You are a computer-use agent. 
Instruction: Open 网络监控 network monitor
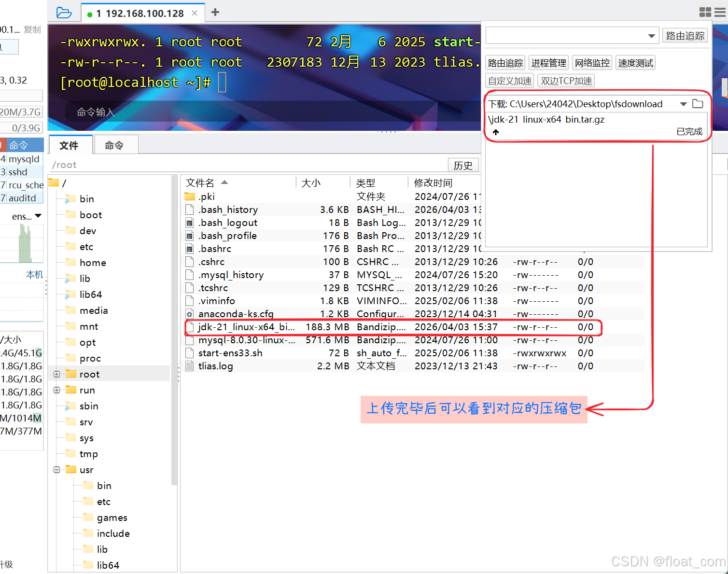pos(592,63)
